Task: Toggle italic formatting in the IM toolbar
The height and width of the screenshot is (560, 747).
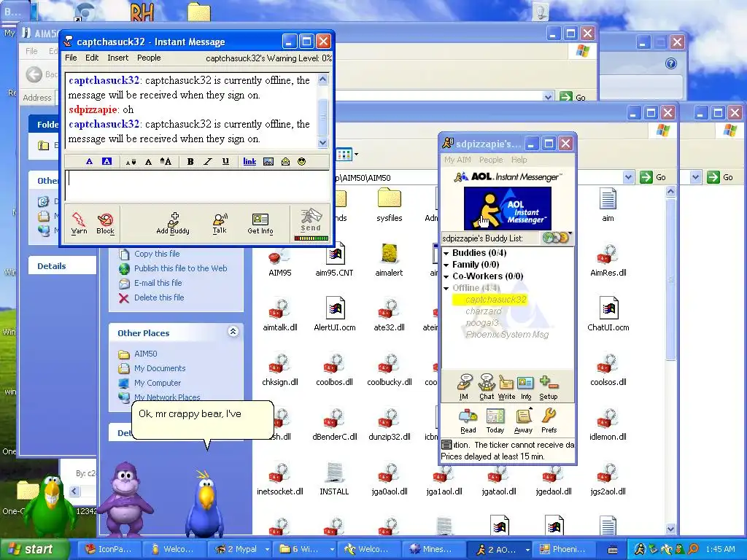Action: (208, 161)
